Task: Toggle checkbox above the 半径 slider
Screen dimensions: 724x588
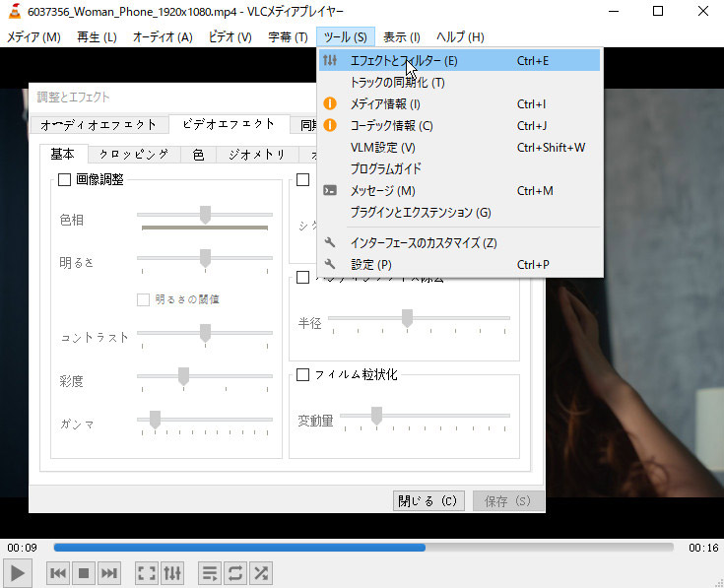Action: pos(302,278)
